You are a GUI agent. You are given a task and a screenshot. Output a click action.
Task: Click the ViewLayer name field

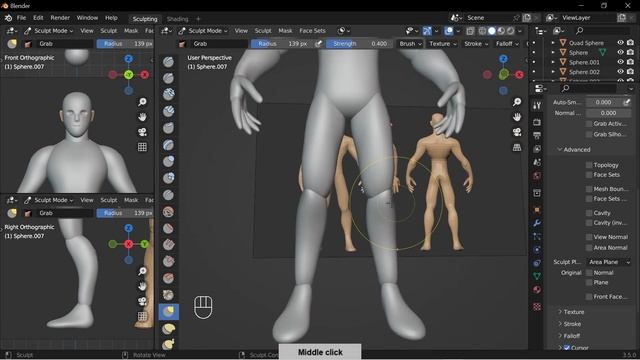pyautogui.click(x=588, y=18)
